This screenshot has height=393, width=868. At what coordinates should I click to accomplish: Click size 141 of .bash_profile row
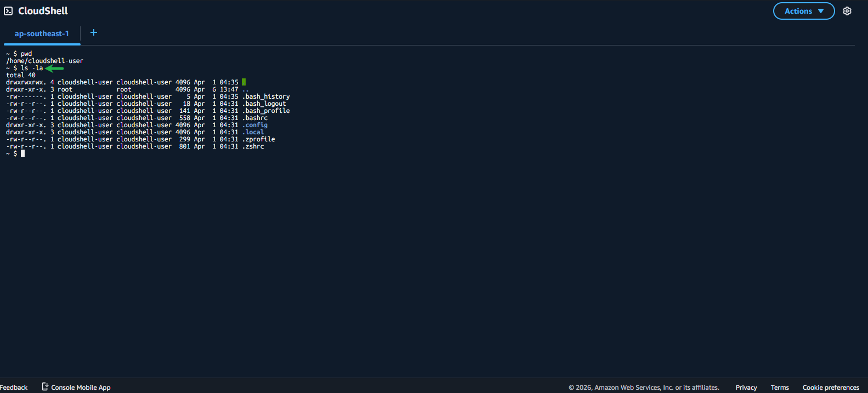185,111
